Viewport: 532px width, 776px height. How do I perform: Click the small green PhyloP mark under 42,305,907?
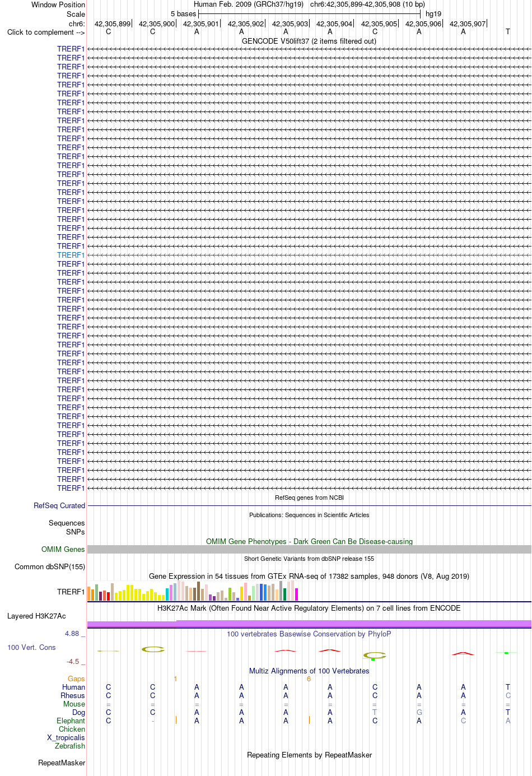tap(506, 653)
